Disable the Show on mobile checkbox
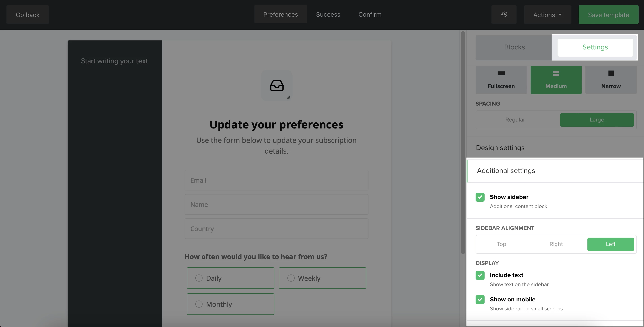Image resolution: width=644 pixels, height=327 pixels. point(480,300)
